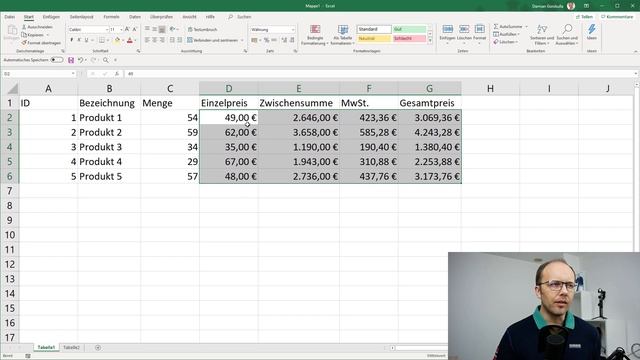Viewport: 640px width, 360px height.
Task: Open Sortieren und Filtern
Action: [542, 35]
